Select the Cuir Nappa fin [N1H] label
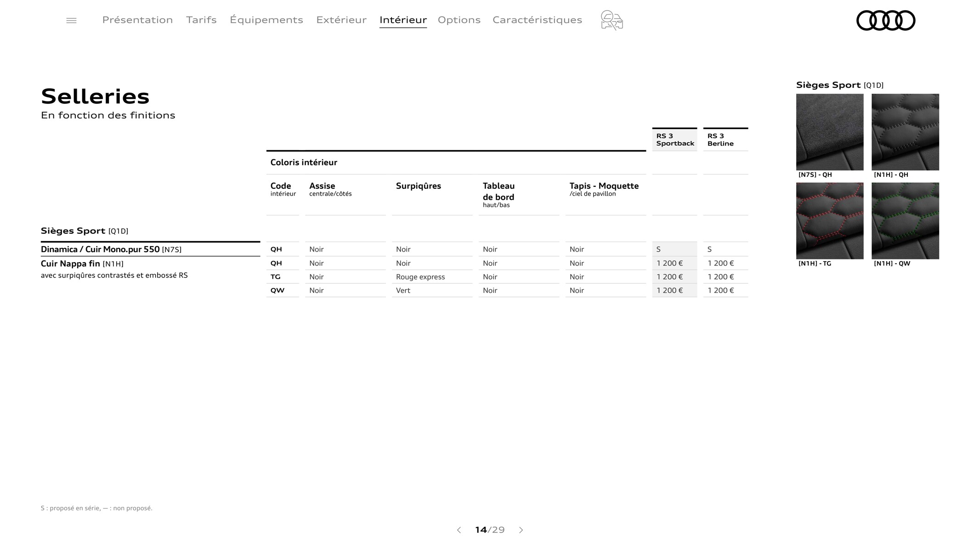This screenshot has width=980, height=551. point(82,264)
